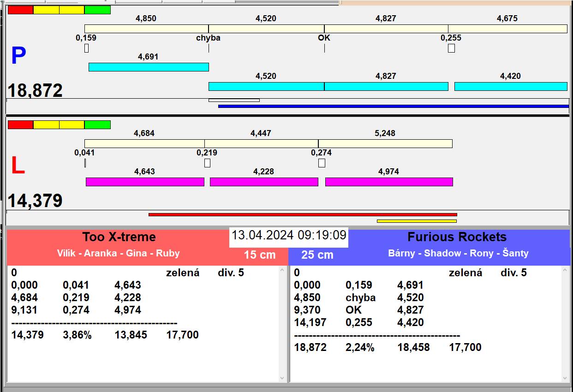Viewport: 573px width, 392px height.
Task: Click the timestamp 13.04.2024 09:19:09
Action: (x=289, y=235)
